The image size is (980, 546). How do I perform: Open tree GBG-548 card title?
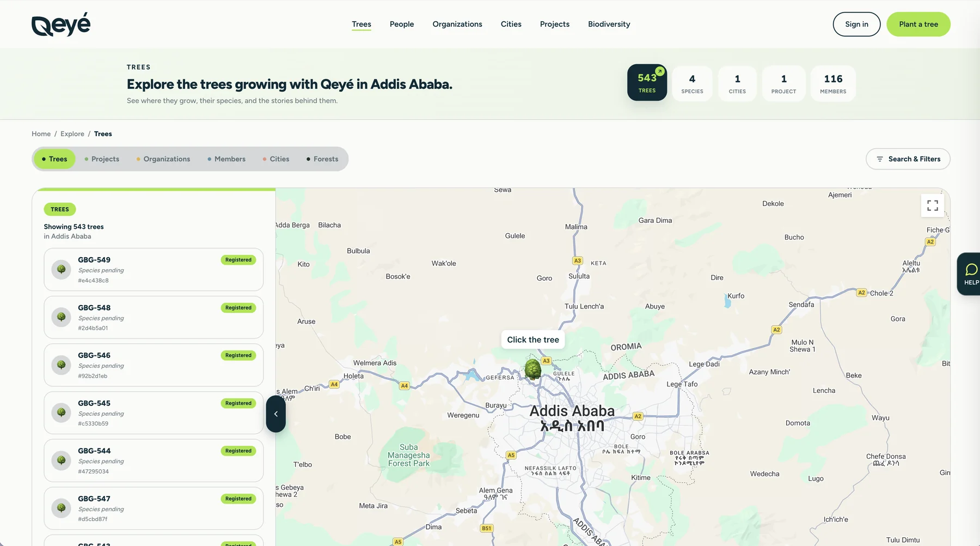point(94,308)
